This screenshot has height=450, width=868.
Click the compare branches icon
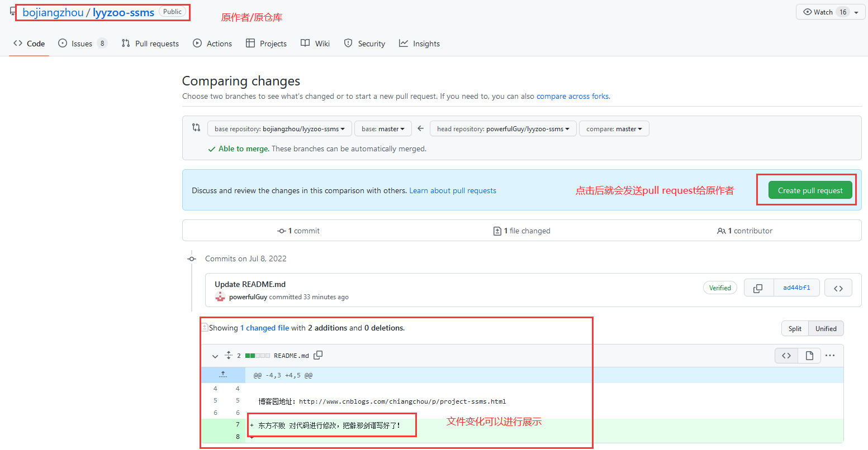pyautogui.click(x=196, y=128)
